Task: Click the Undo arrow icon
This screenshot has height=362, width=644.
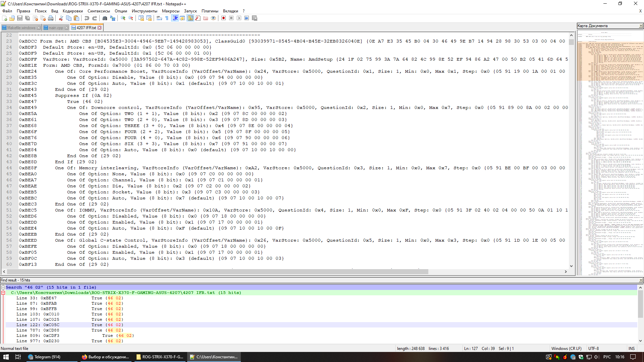Action: (87, 18)
